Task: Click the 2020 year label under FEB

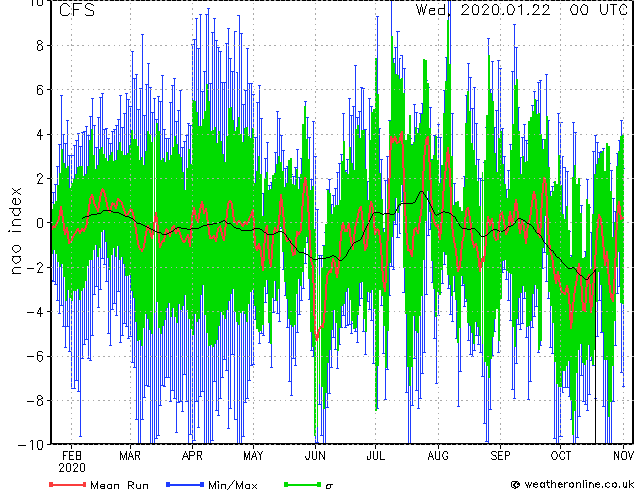Action: pyautogui.click(x=72, y=468)
